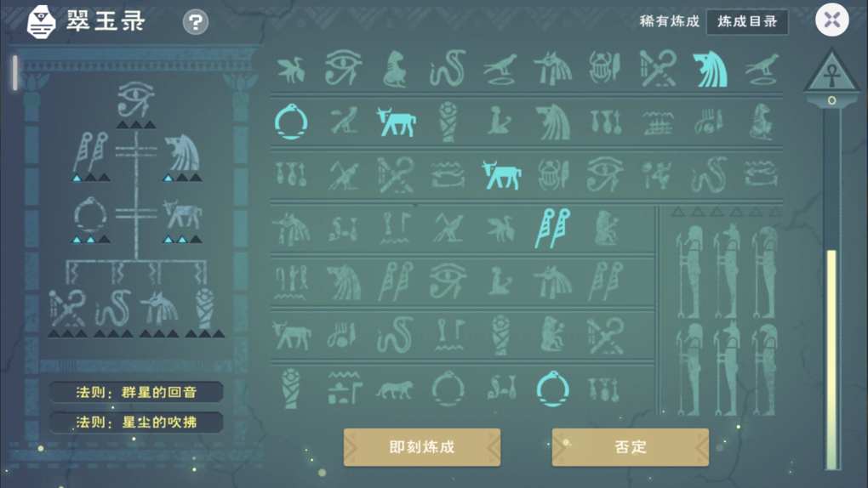The height and width of the screenshot is (488, 868).
Task: Select the highlighted Set beast head in the top row
Action: (x=710, y=69)
